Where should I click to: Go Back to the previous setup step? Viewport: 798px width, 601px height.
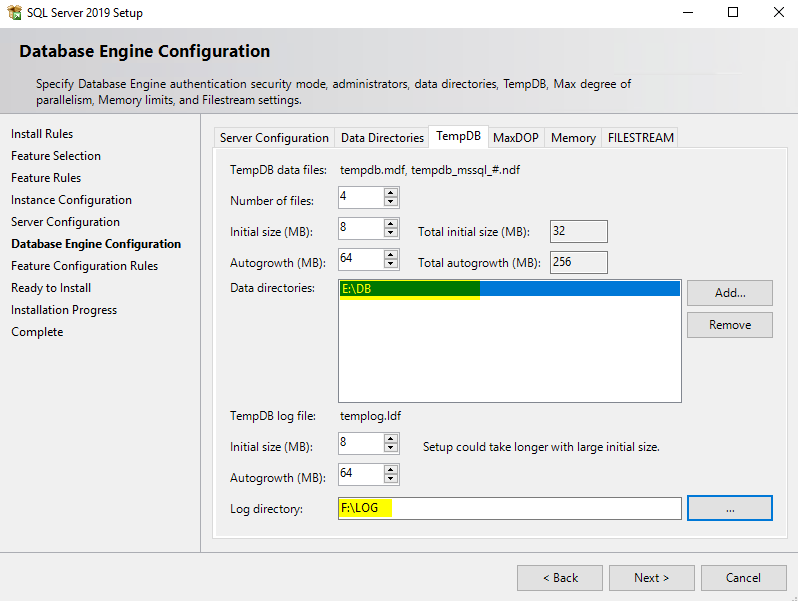[x=559, y=577]
